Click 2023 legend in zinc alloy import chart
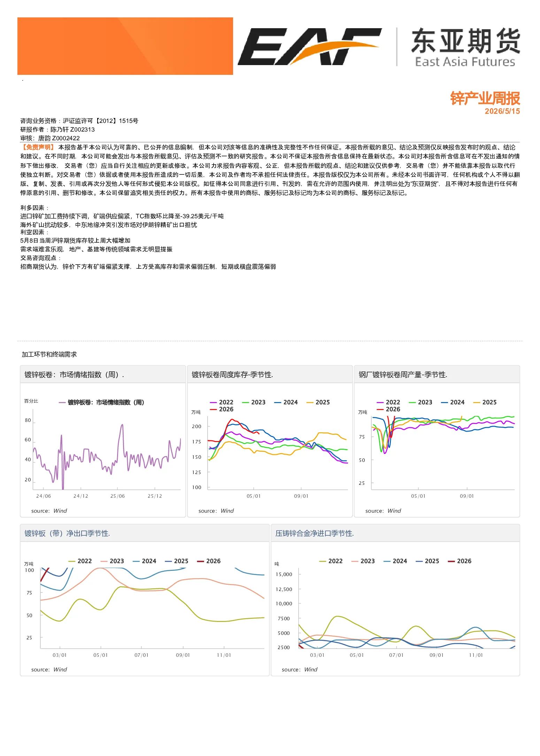540x756 pixels. click(363, 561)
